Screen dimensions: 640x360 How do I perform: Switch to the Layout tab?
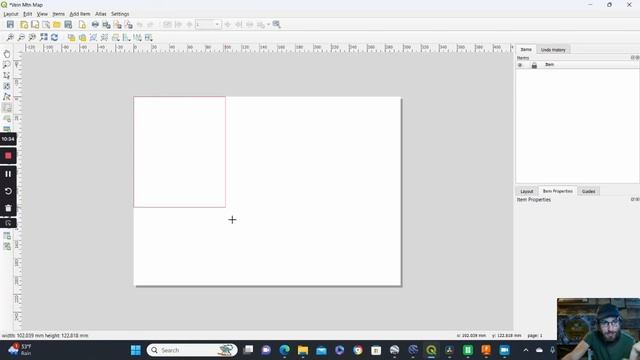[527, 191]
